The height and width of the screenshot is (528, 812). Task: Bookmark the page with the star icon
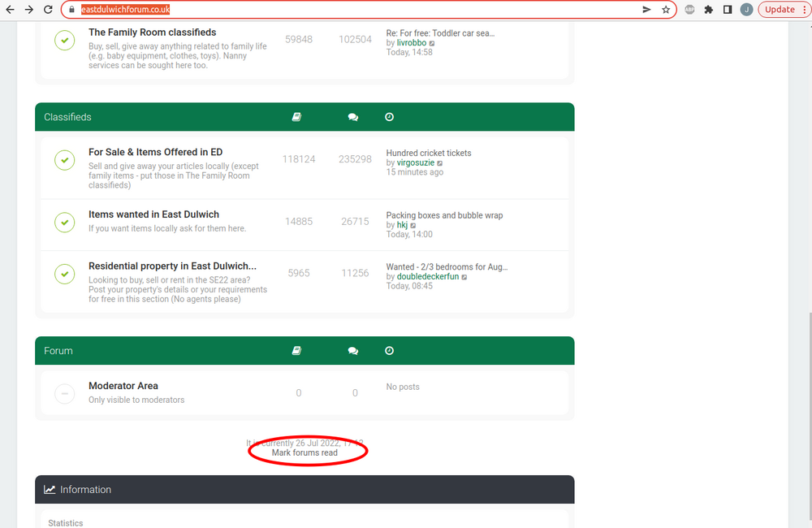665,9
